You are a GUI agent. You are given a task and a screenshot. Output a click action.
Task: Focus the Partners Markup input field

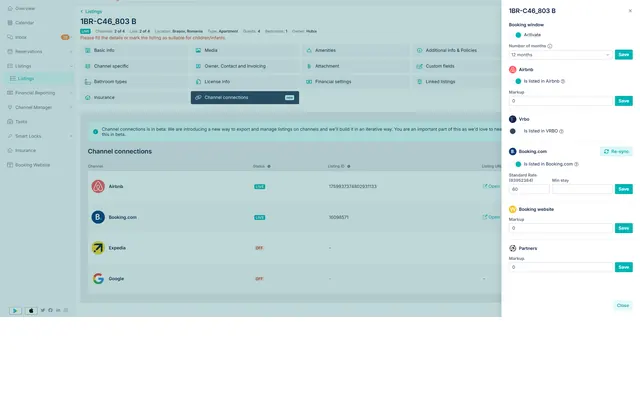click(x=560, y=267)
